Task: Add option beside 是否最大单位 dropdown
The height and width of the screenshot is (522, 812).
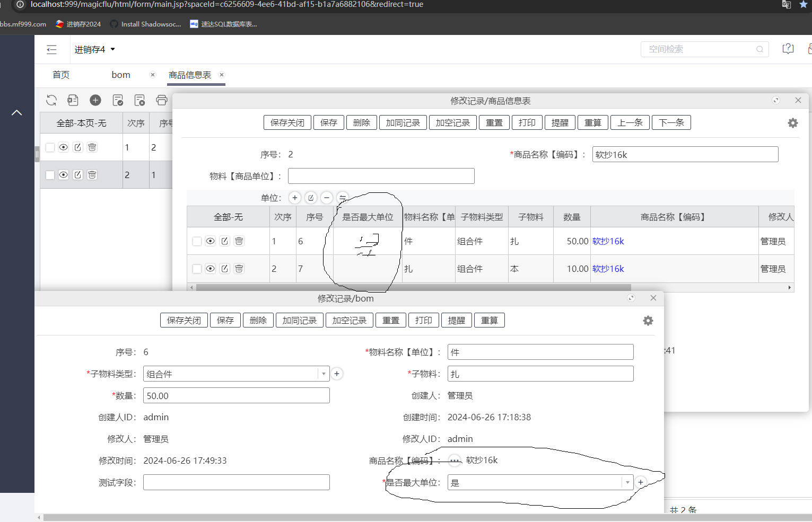Action: coord(641,482)
